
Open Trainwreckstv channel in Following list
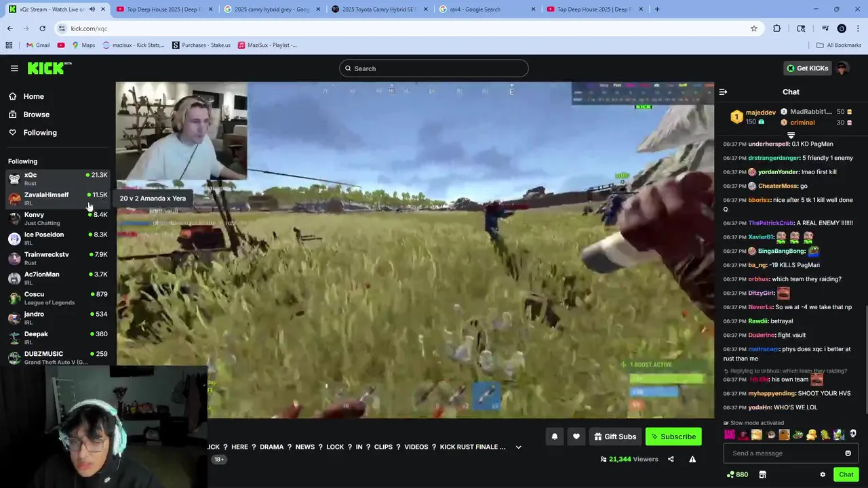(58, 258)
